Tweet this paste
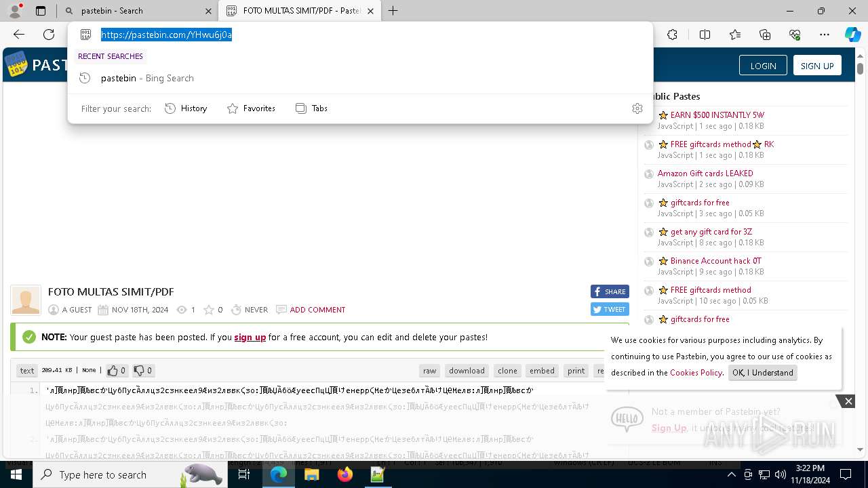This screenshot has height=488, width=868. [610, 309]
